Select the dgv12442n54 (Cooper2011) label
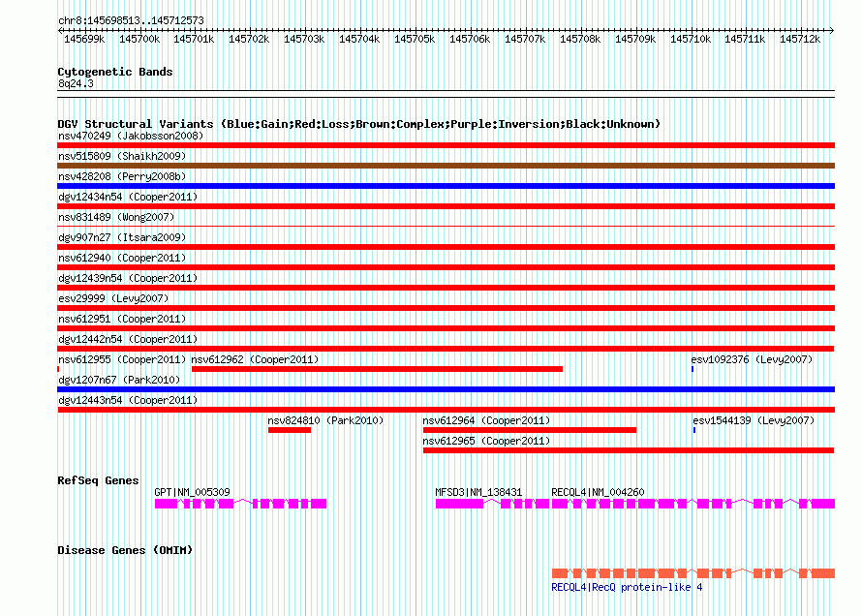The image size is (862, 616). click(x=128, y=339)
